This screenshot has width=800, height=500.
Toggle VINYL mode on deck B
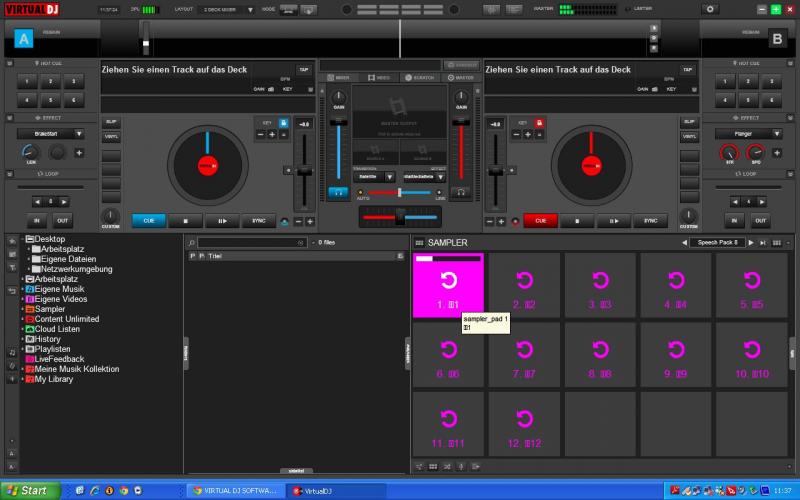(x=689, y=135)
